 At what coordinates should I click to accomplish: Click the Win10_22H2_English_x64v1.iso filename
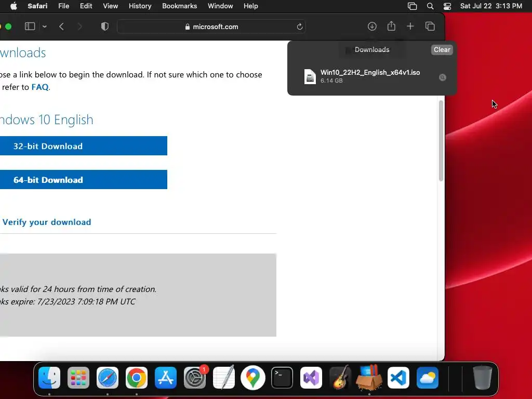[370, 72]
